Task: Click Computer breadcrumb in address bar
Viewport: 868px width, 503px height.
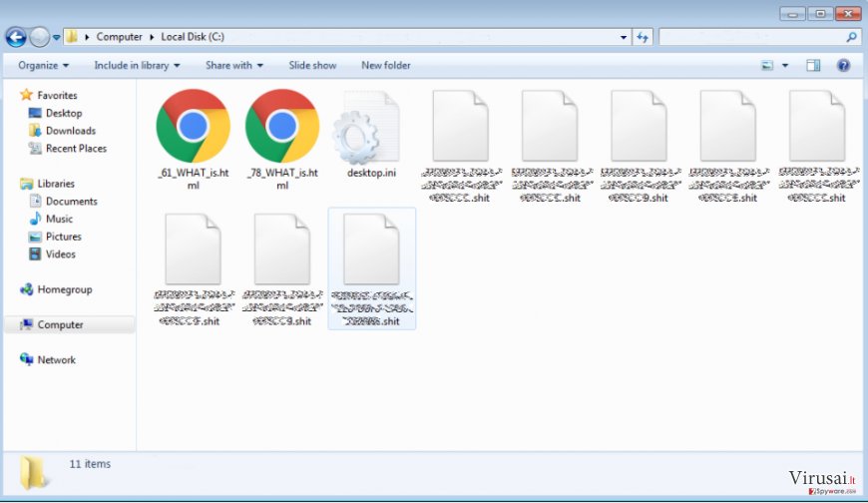Action: point(119,37)
